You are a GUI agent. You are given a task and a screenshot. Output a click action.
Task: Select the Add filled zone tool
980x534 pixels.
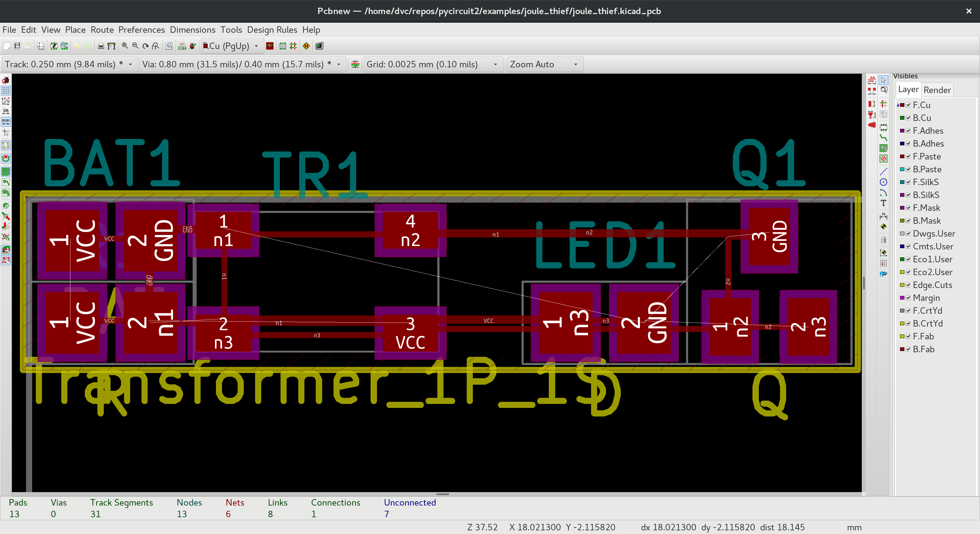click(x=883, y=148)
